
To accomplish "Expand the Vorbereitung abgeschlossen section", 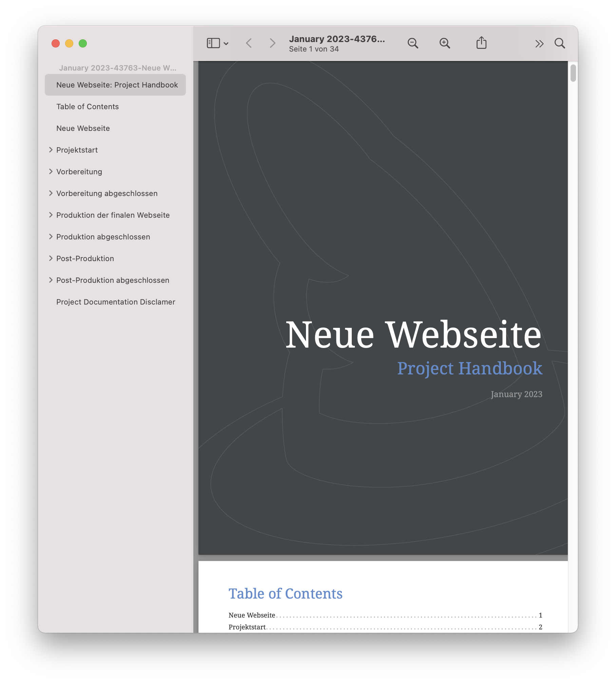I will 51,193.
